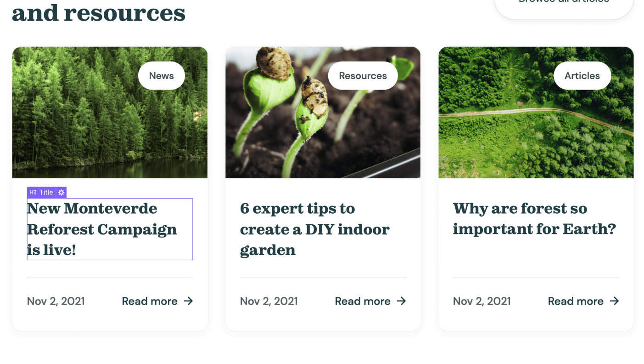Open Read more on the Monteverde campaign card
The width and height of the screenshot is (644, 364).
pos(150,301)
